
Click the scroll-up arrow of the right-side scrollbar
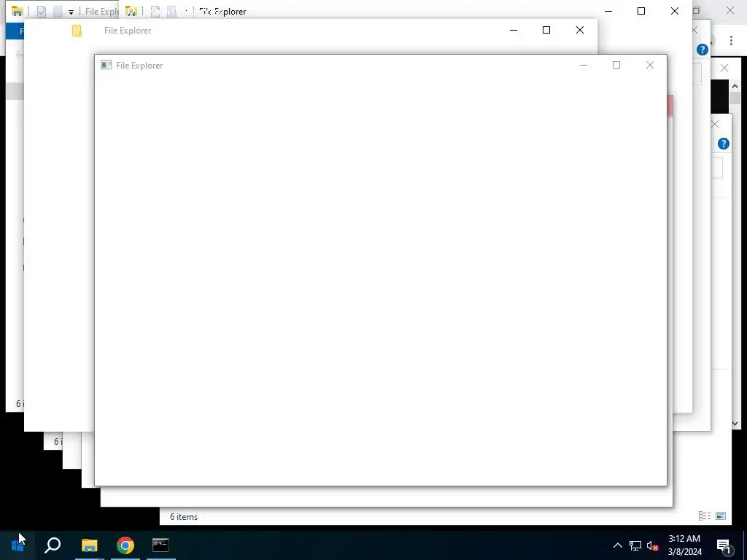pyautogui.click(x=735, y=87)
